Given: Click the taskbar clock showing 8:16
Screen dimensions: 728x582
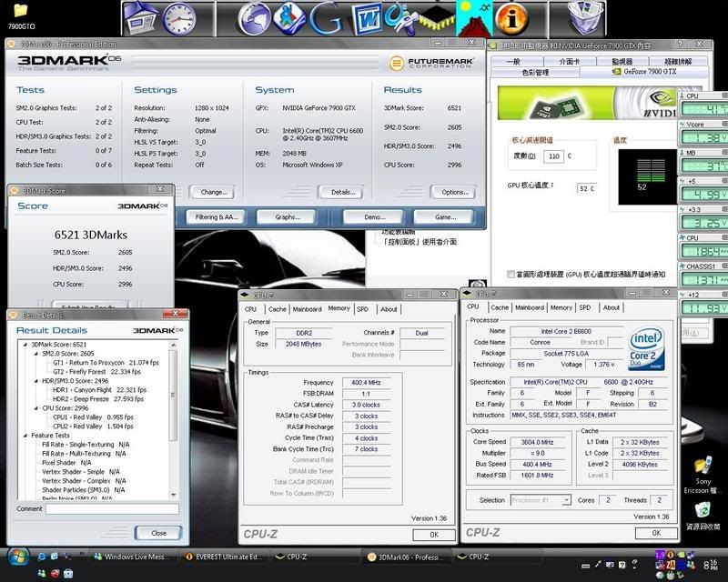Looking at the screenshot, I should click(x=710, y=565).
